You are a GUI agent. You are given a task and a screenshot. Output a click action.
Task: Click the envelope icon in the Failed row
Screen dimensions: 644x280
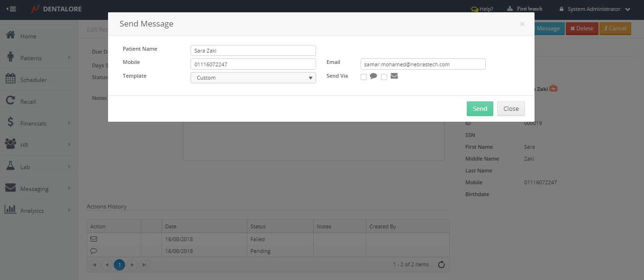[93, 239]
